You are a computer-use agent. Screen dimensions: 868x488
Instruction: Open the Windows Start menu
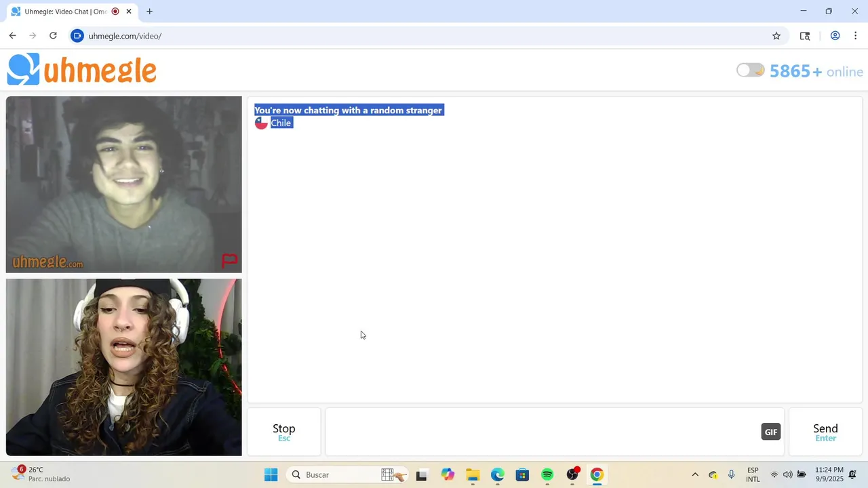tap(271, 474)
